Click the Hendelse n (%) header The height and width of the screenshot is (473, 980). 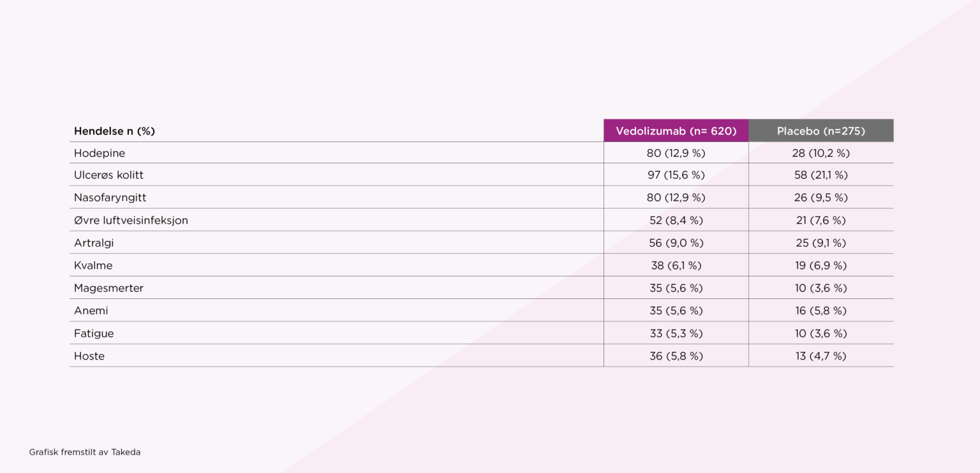click(114, 131)
